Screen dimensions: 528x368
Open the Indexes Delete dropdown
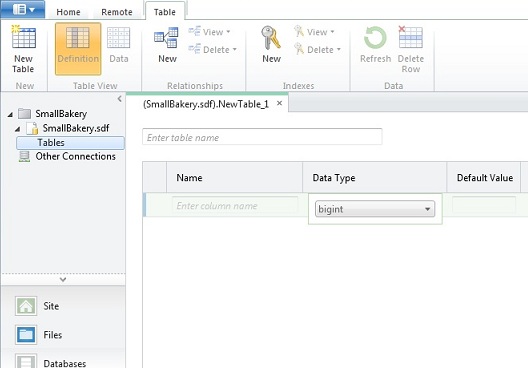point(317,49)
